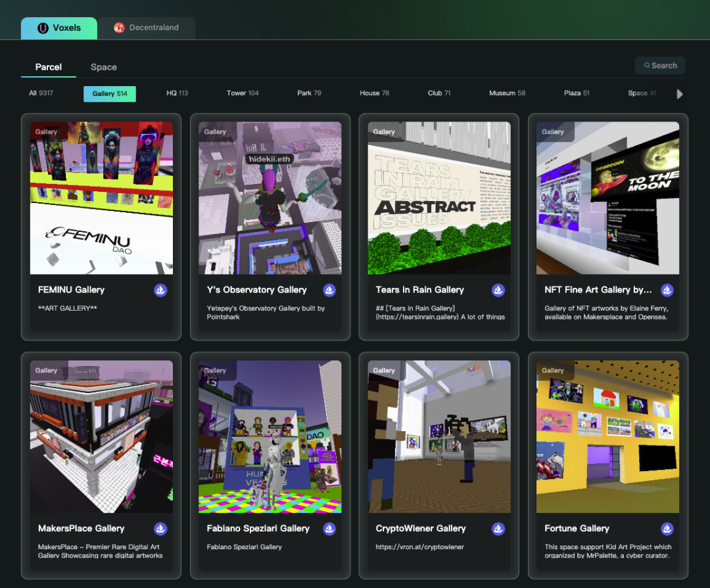Filter by House 78 category
The width and height of the screenshot is (710, 588).
pos(375,93)
